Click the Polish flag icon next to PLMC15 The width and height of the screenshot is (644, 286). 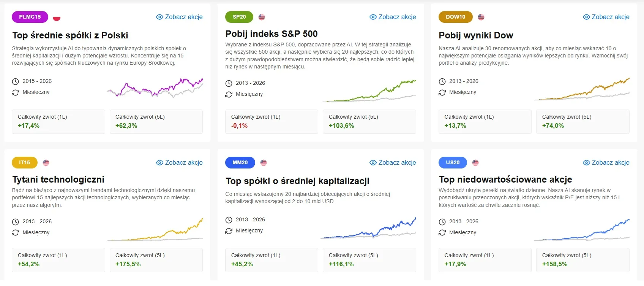coord(57,17)
